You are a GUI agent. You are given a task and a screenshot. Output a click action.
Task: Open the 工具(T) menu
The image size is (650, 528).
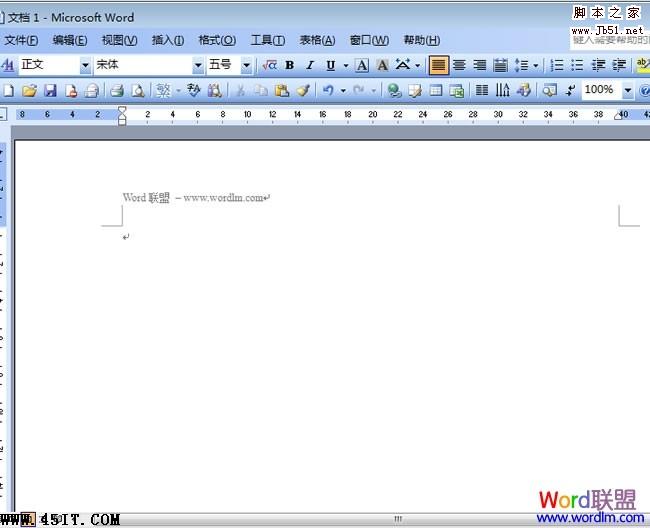268,40
